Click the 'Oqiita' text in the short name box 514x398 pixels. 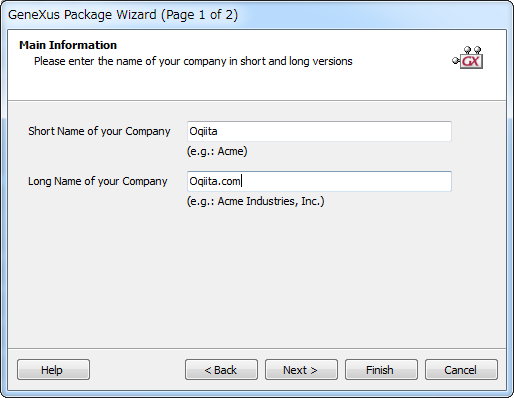(203, 131)
